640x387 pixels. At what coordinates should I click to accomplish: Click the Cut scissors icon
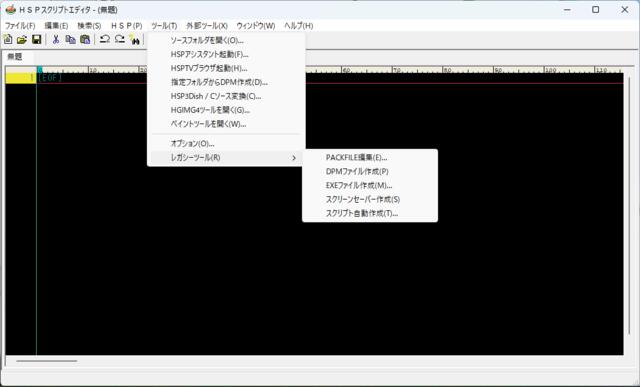56,39
